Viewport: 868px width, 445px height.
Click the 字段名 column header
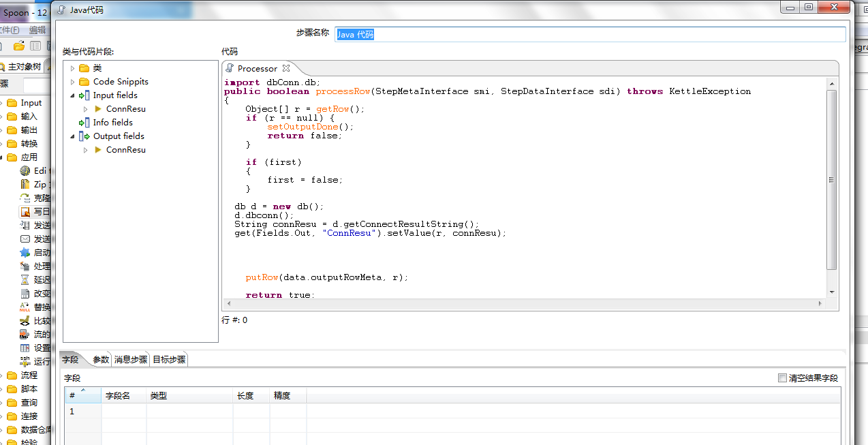[x=123, y=395]
